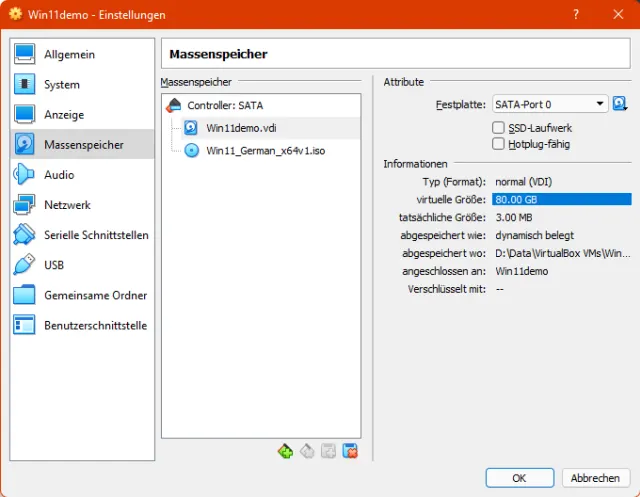Open the Allgemein settings category
640x497 pixels.
coord(69,54)
